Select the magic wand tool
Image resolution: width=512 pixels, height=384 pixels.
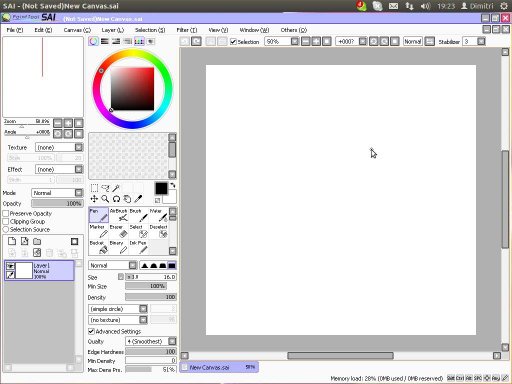pos(116,188)
